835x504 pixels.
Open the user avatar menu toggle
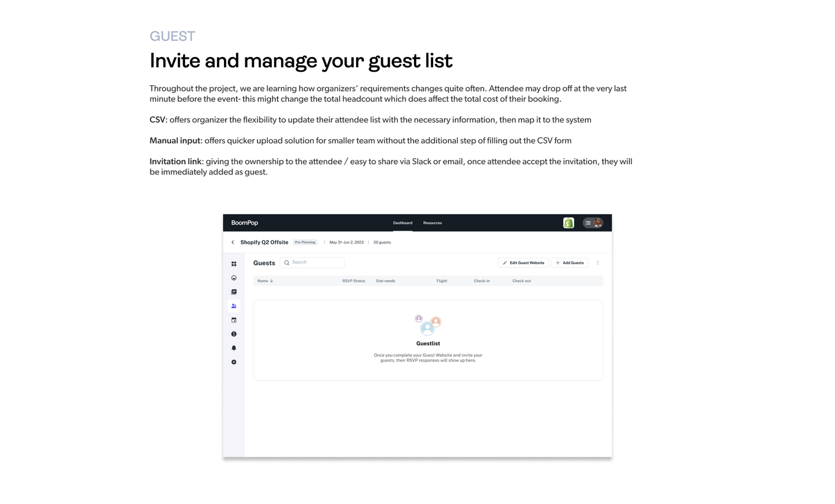click(593, 223)
